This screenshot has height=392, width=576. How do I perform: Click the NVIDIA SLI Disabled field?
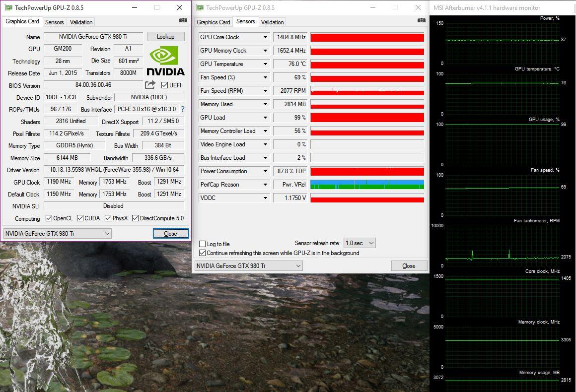coord(114,206)
